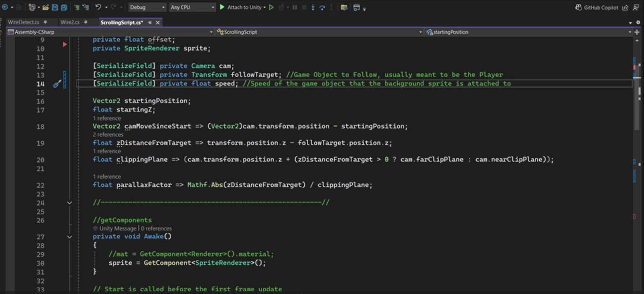Click the screwdriver quick action icon on line 14
Viewport: 644px width, 294px height.
click(57, 84)
